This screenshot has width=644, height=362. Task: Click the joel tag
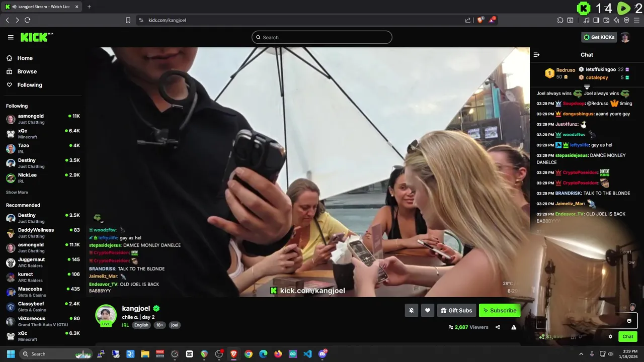tap(175, 325)
